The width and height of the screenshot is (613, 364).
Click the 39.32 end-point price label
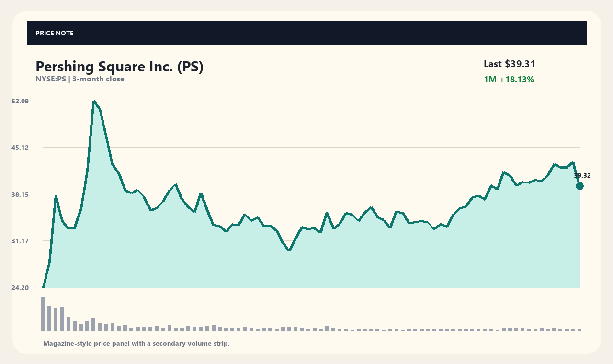tap(582, 175)
